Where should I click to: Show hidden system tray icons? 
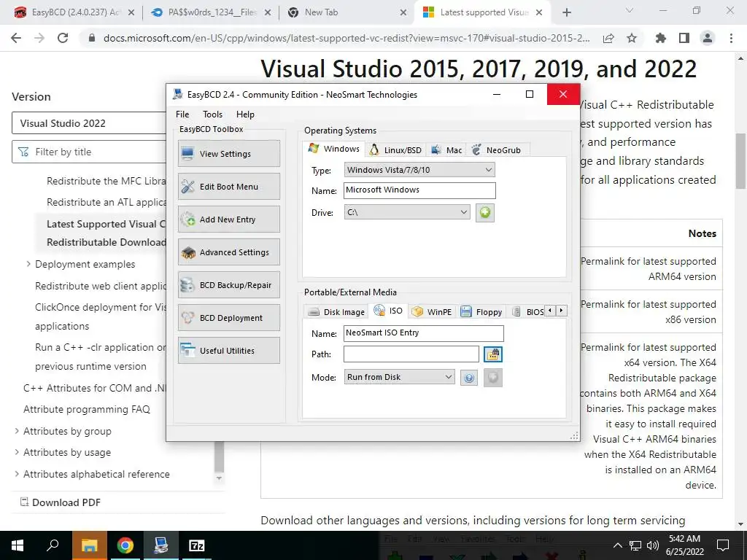point(617,545)
